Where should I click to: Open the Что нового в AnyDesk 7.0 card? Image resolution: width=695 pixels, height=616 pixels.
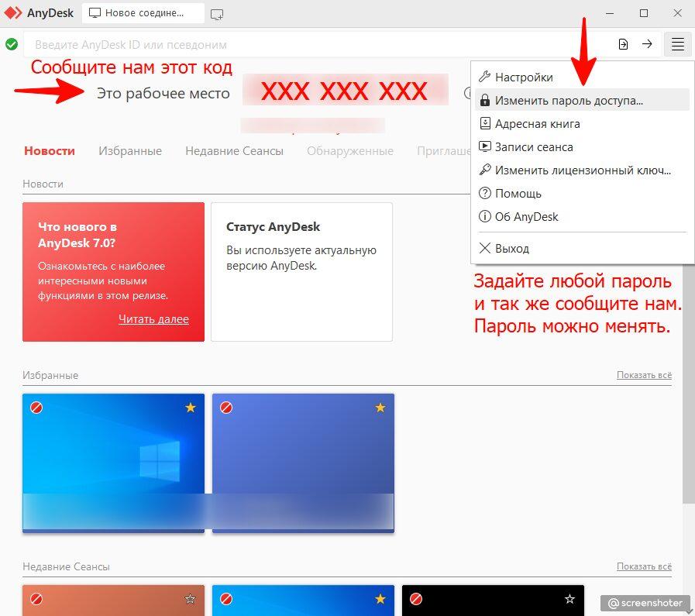coord(113,272)
